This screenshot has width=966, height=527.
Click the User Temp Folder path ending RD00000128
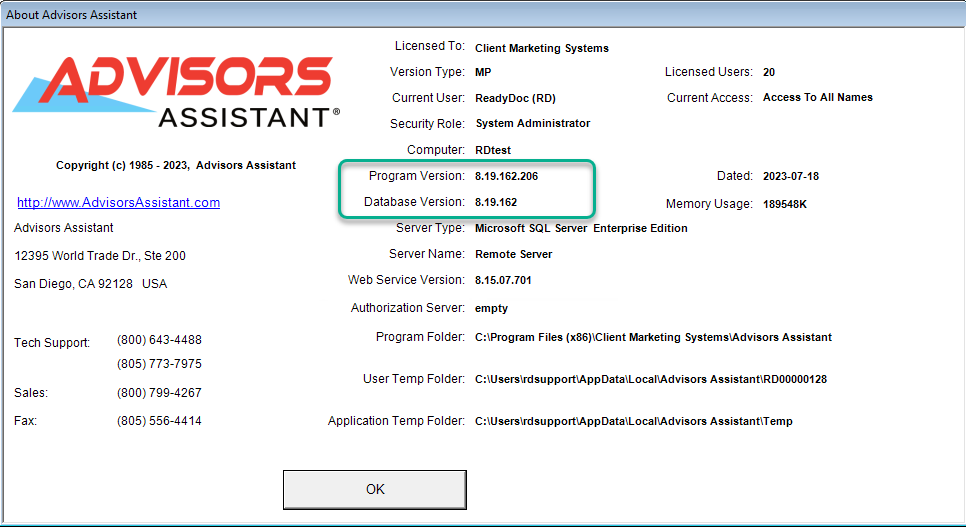point(651,379)
